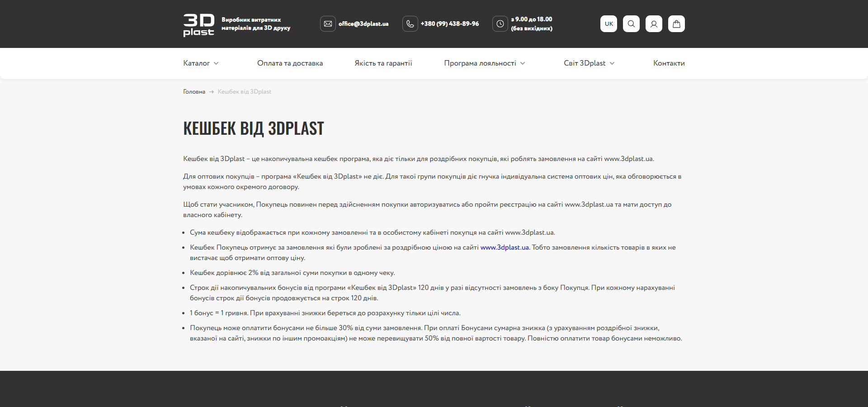Click the КЕШБЕК ВІД 3DPLAST heading
Screen dimensions: 868x407
tap(254, 128)
